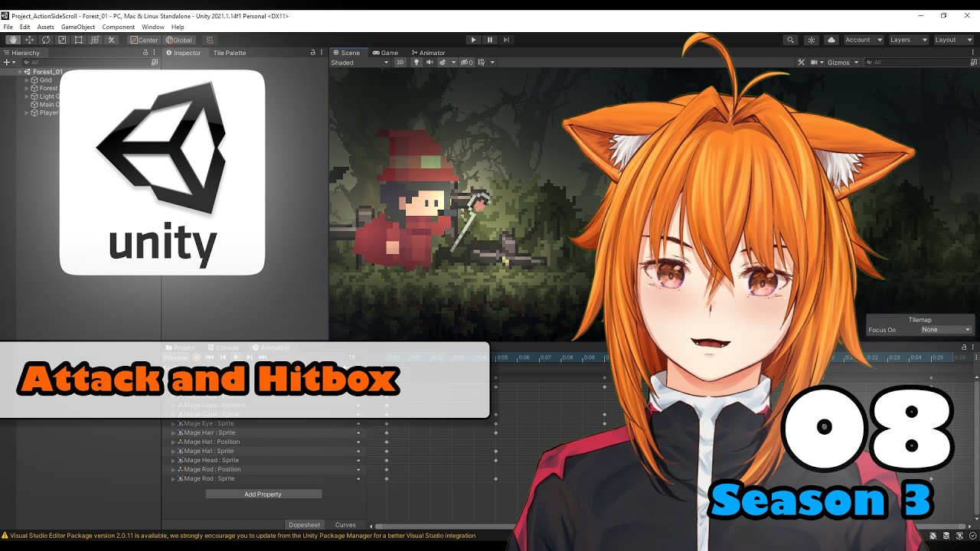Viewport: 980px width, 551px height.
Task: Open custom editor tools
Action: (x=111, y=40)
